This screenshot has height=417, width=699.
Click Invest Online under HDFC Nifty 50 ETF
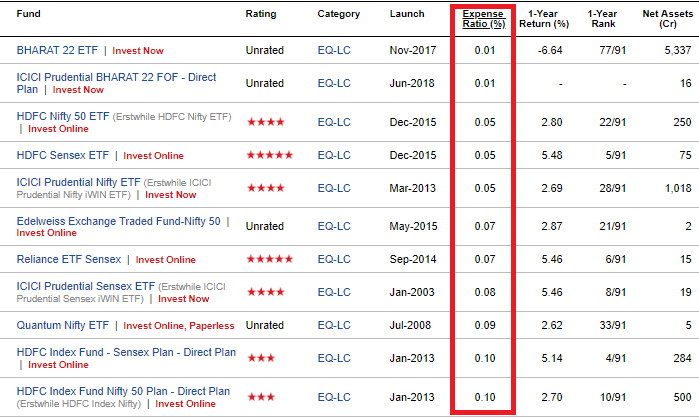58,129
